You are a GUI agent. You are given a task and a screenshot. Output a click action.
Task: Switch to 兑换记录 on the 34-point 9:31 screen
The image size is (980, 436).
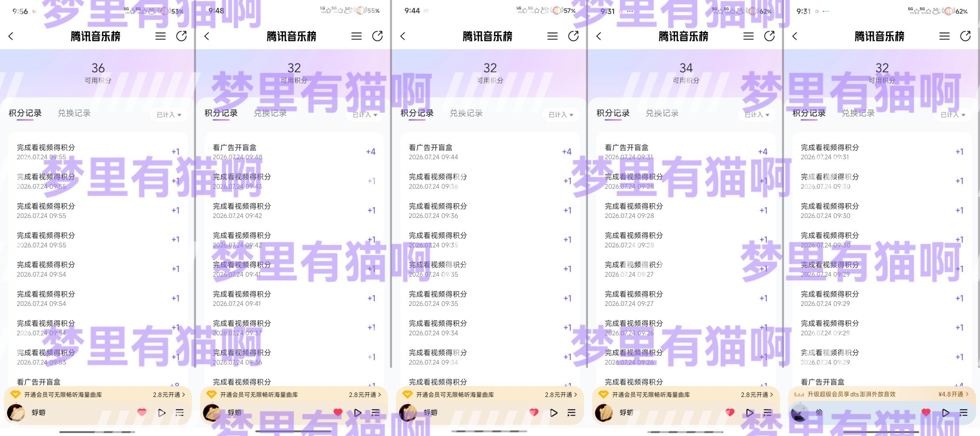click(x=662, y=113)
